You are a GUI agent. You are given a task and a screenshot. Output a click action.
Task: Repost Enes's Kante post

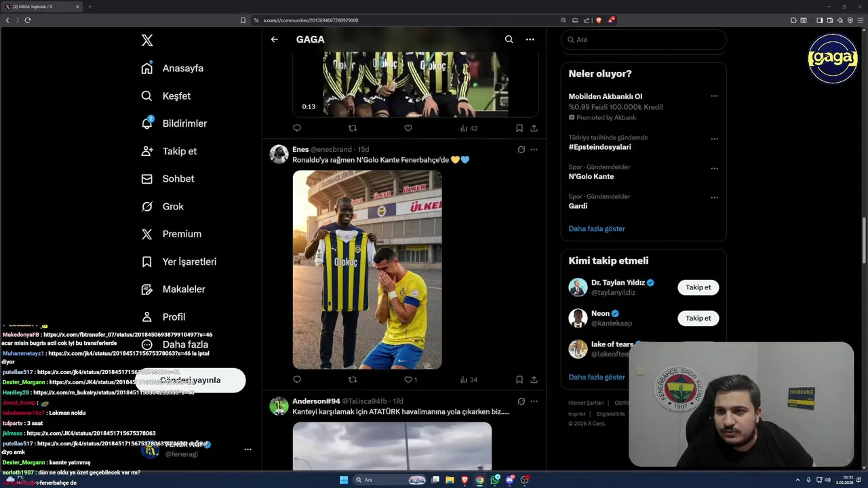click(x=353, y=380)
